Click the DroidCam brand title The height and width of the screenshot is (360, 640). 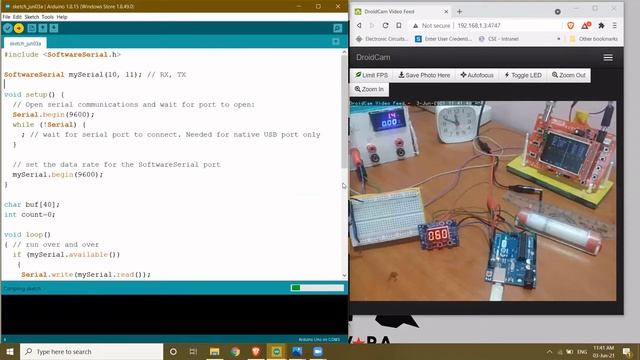click(373, 57)
